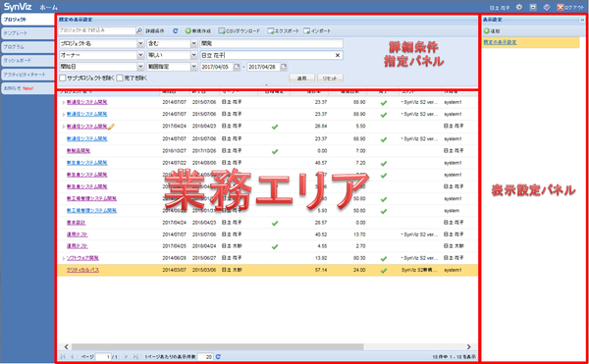Go to previous page with pager icon
This screenshot has height=364, width=589.
(x=73, y=357)
